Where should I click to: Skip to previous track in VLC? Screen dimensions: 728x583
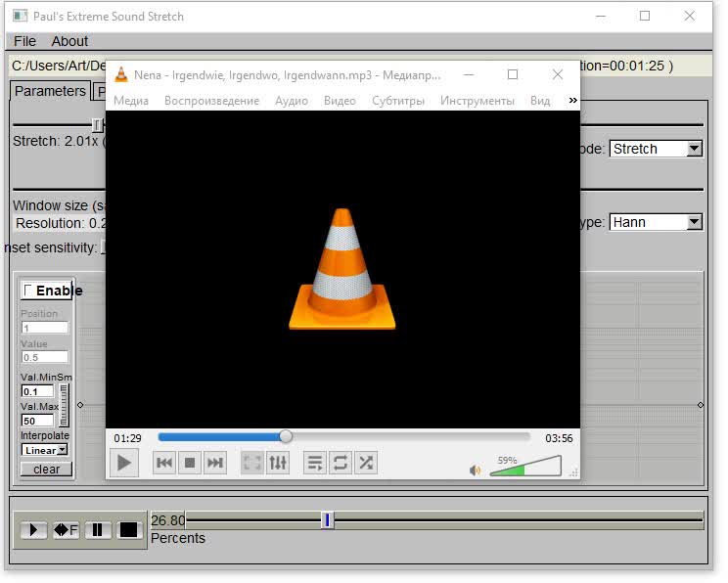164,463
